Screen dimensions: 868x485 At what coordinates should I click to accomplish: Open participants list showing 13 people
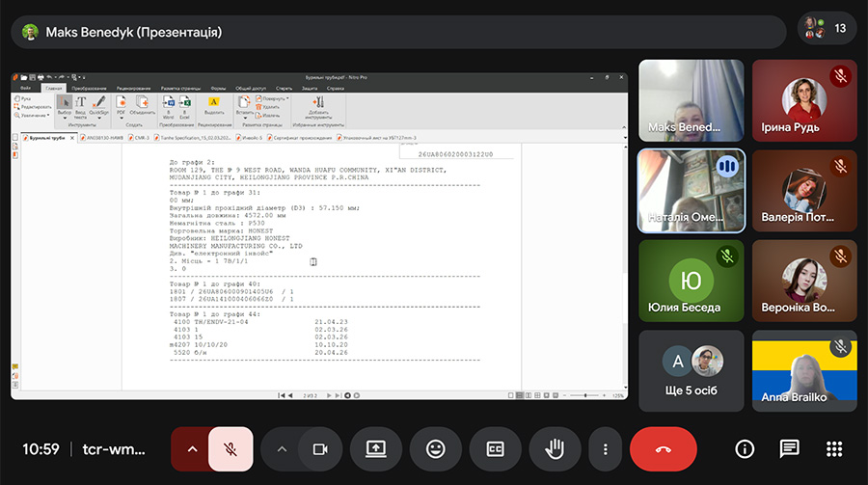827,29
